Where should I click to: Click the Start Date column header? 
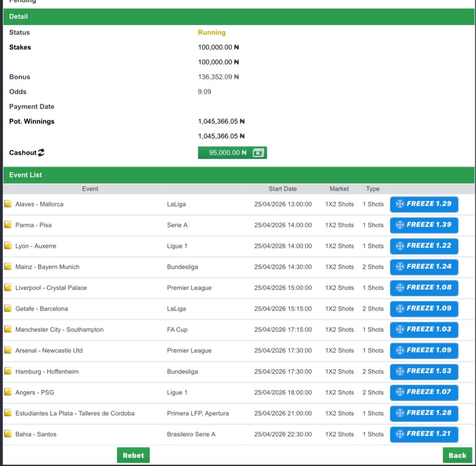283,189
